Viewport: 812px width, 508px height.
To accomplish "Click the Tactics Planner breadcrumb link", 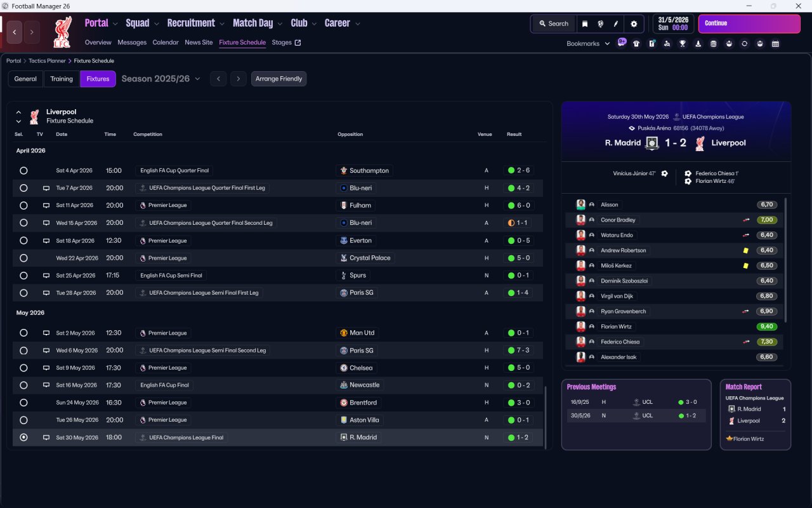I will (47, 61).
